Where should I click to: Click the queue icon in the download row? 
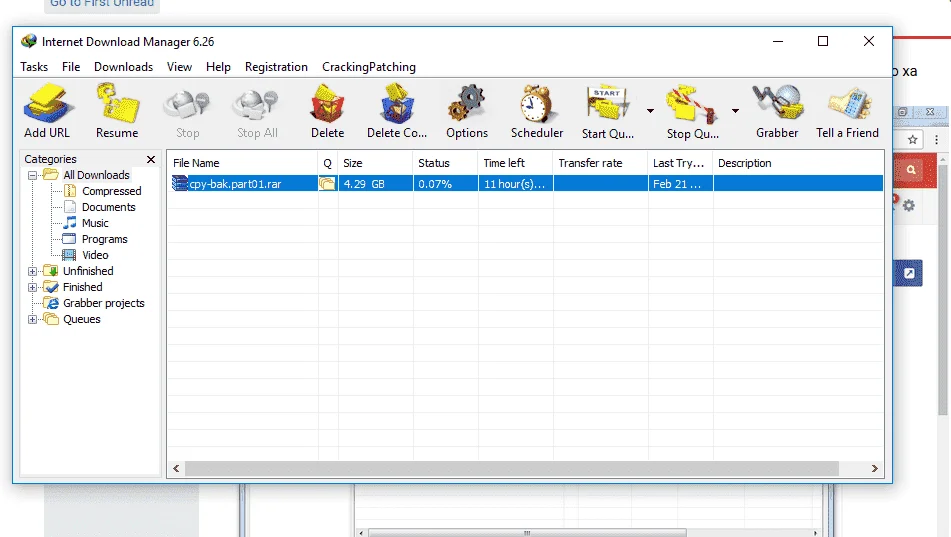click(x=328, y=183)
